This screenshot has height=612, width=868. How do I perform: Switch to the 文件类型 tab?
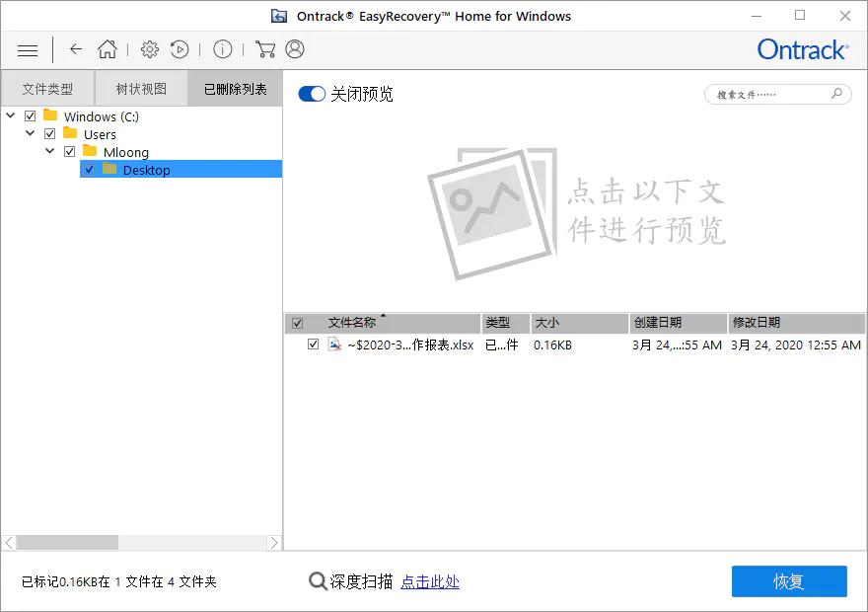(47, 89)
